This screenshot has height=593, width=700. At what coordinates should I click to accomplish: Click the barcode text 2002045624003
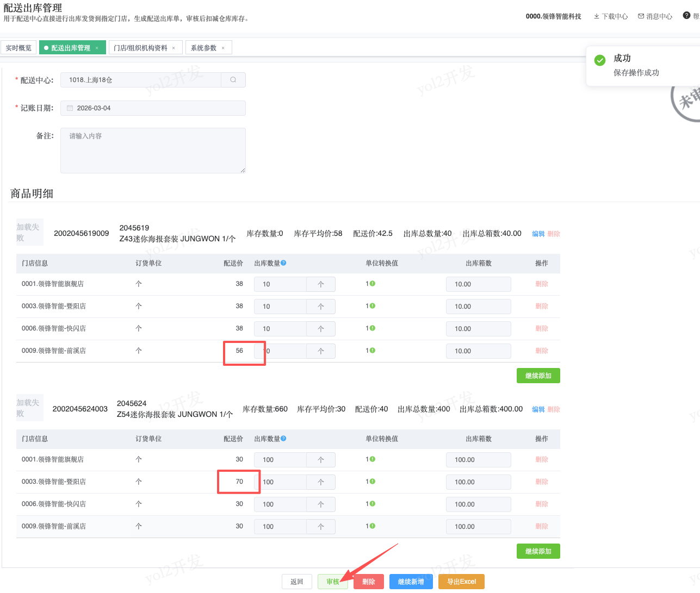(x=80, y=409)
